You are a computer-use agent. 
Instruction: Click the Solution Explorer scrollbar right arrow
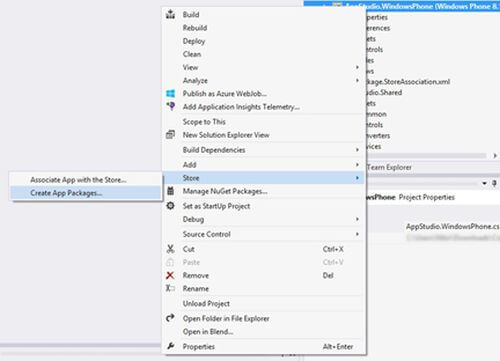(495, 155)
